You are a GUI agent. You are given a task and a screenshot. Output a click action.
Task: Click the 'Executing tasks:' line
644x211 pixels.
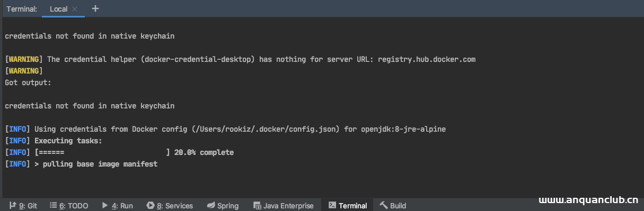[x=54, y=141]
